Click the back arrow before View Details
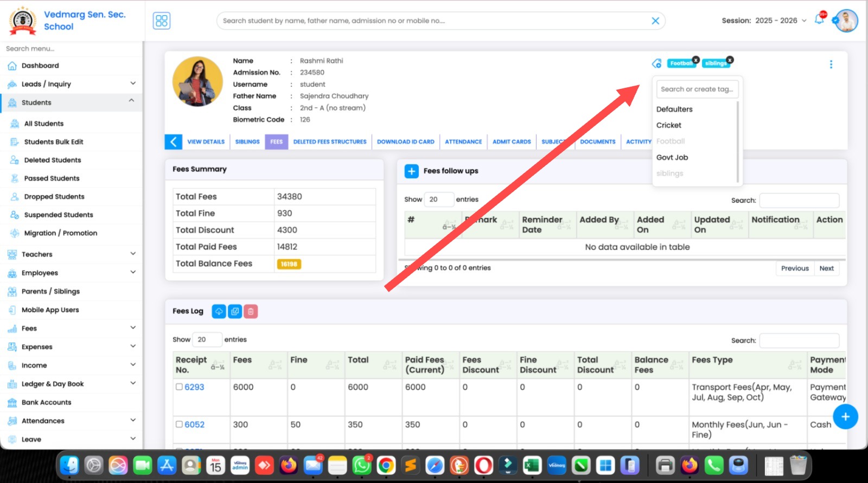Image resolution: width=868 pixels, height=483 pixels. (173, 142)
